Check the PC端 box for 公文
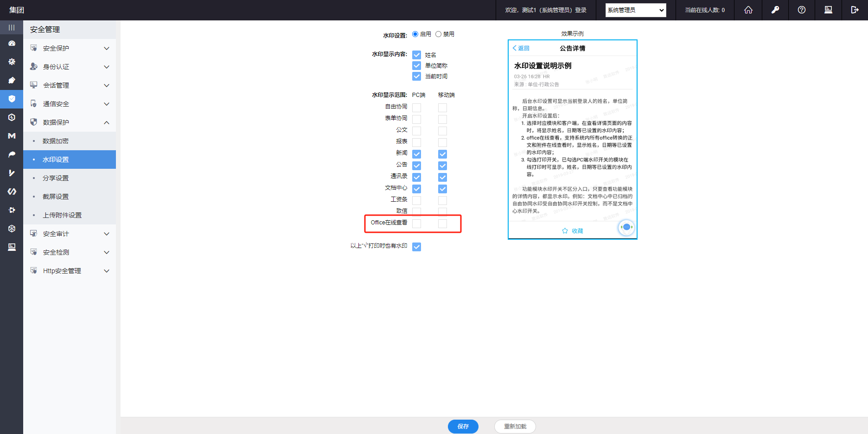This screenshot has width=868, height=434. pyautogui.click(x=417, y=131)
